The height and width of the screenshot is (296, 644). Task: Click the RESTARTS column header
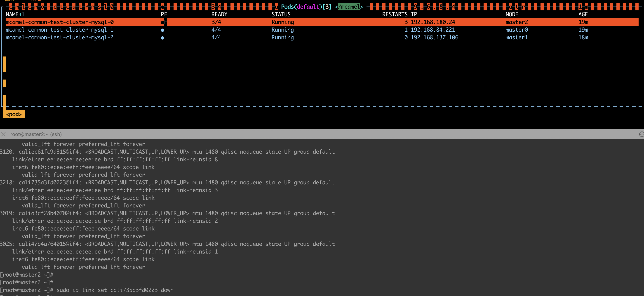(x=395, y=14)
